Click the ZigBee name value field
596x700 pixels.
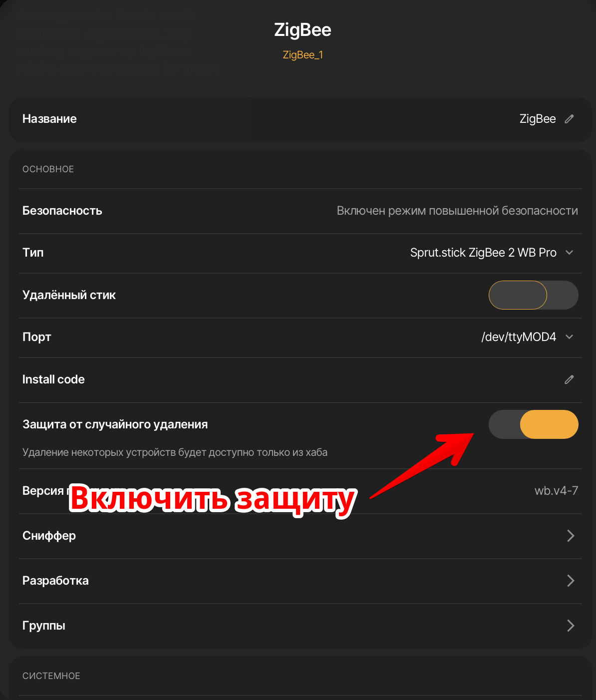[x=538, y=119]
